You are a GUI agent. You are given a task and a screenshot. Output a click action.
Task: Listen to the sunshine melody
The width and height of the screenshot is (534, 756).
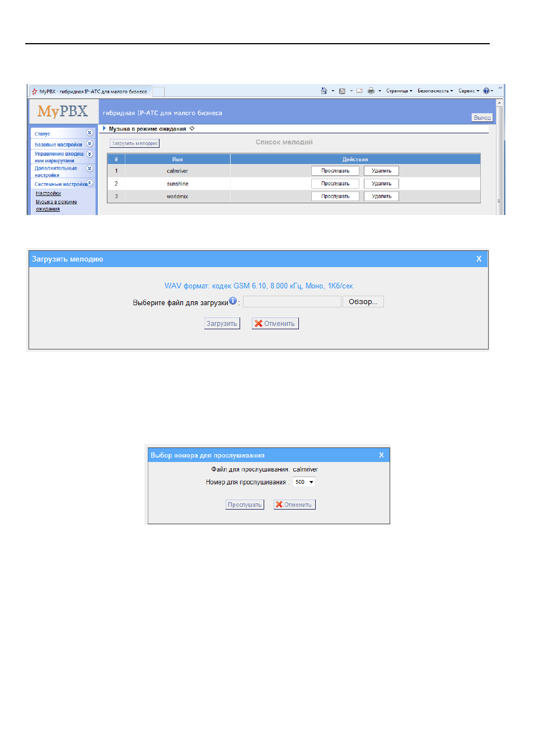click(x=335, y=184)
